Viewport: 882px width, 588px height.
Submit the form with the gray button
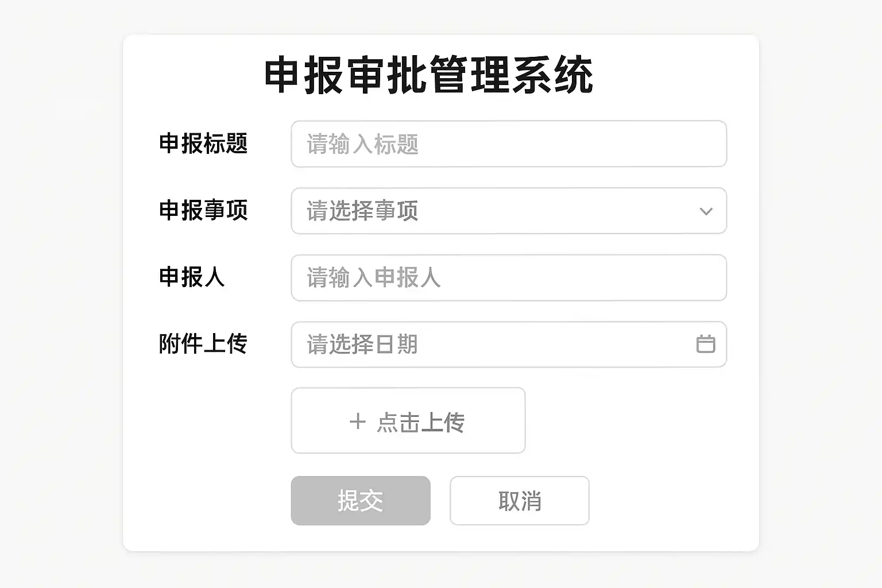pos(361,501)
